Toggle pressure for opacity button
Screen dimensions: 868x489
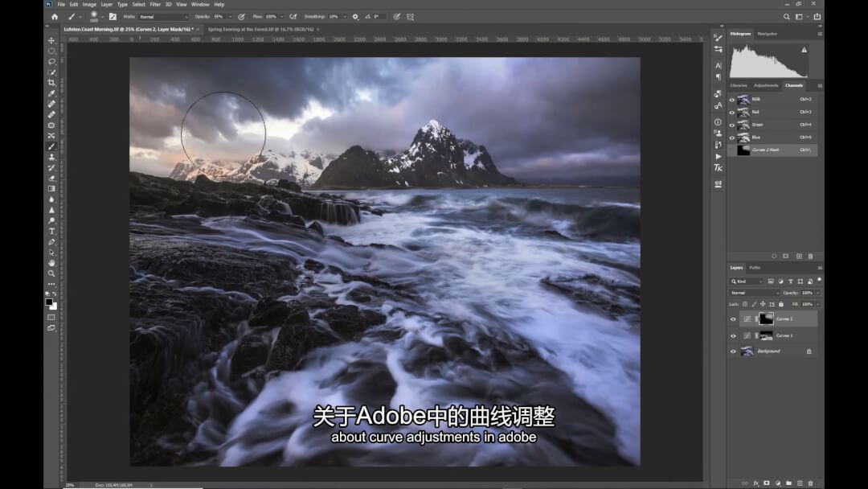point(241,17)
